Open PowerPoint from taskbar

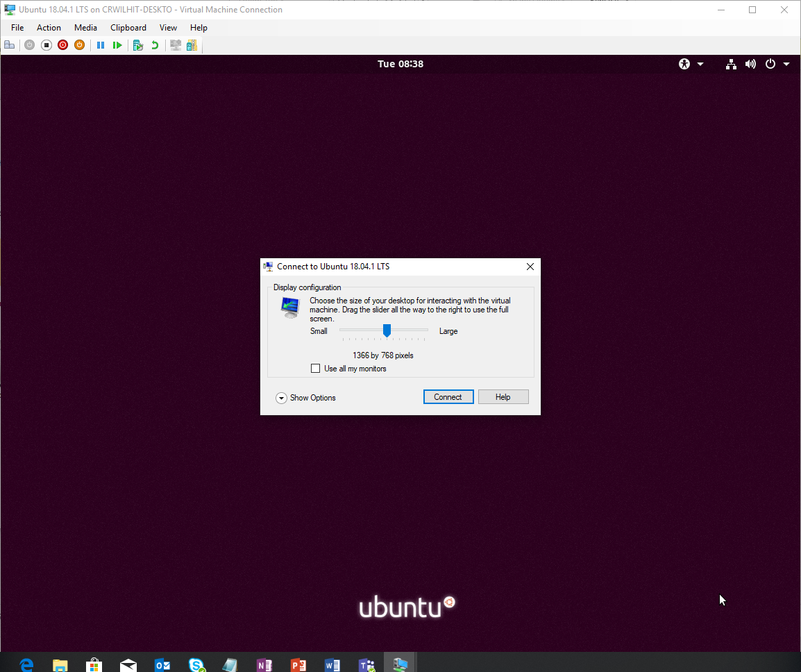[298, 664]
